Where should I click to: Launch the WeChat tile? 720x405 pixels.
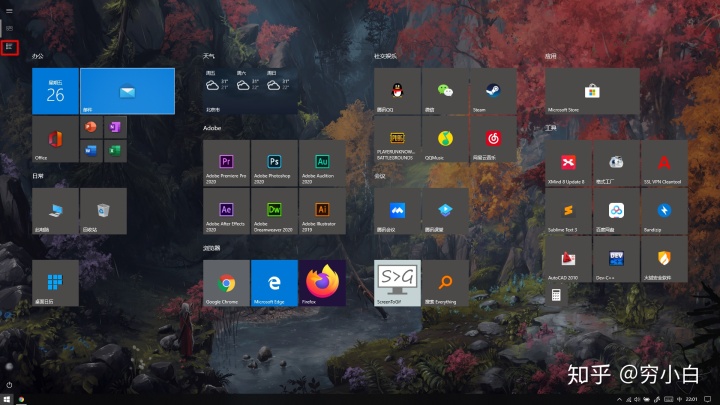pos(445,91)
